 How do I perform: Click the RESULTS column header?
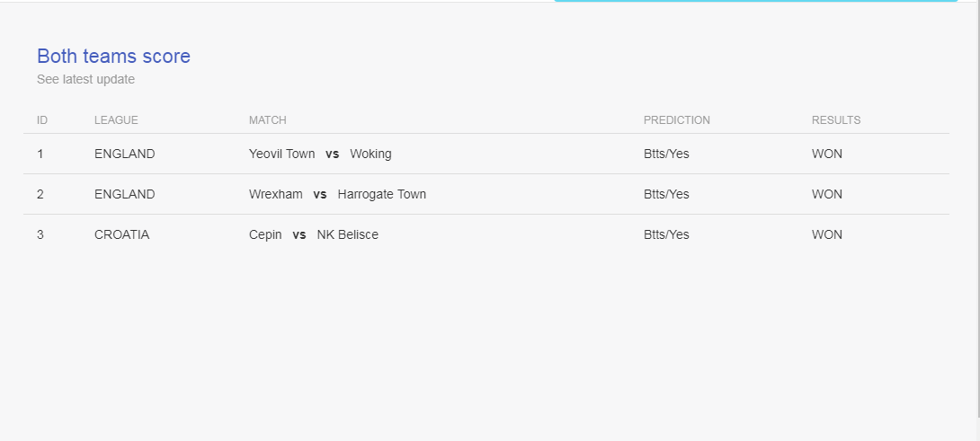click(836, 120)
